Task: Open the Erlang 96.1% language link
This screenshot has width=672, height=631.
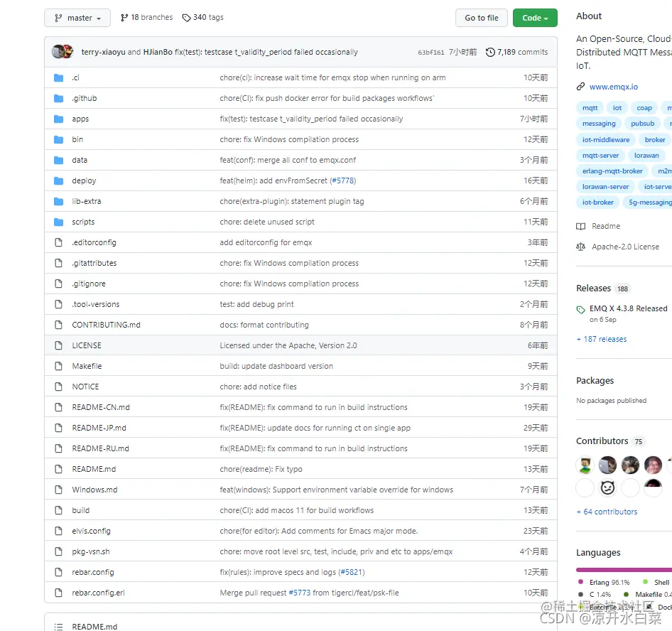Action: click(609, 582)
